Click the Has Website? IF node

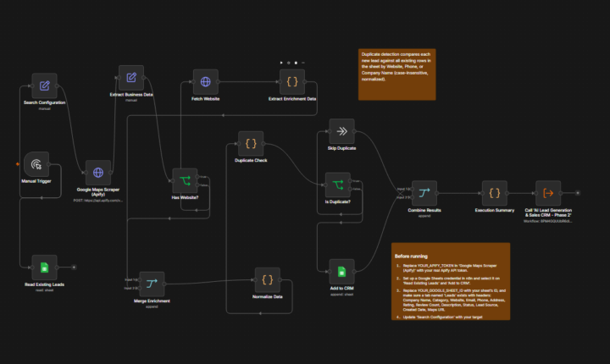coord(185,180)
